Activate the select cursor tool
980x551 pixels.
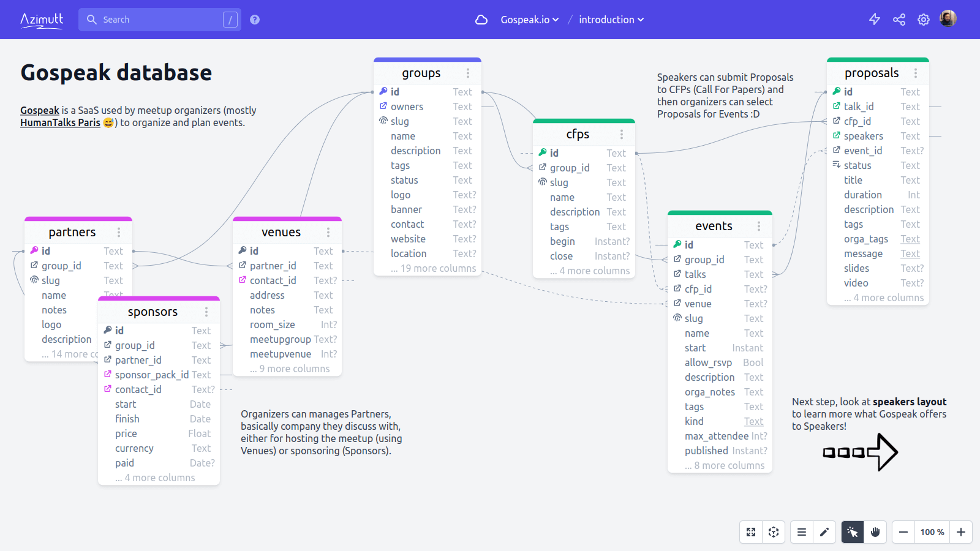click(x=853, y=532)
